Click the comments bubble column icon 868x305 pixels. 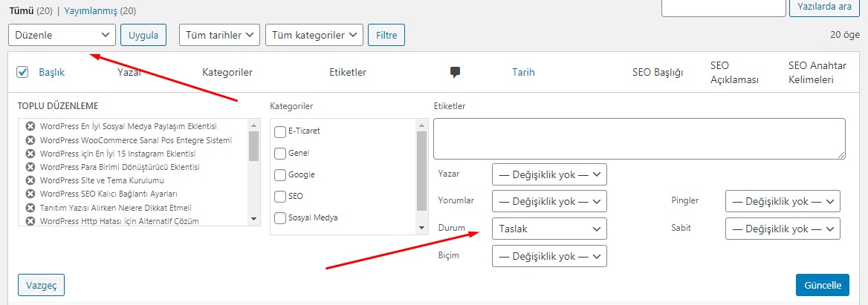point(456,73)
